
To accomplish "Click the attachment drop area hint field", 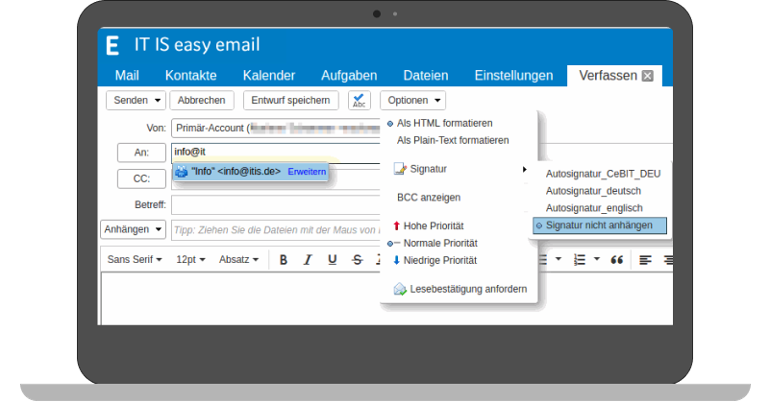I will [275, 230].
